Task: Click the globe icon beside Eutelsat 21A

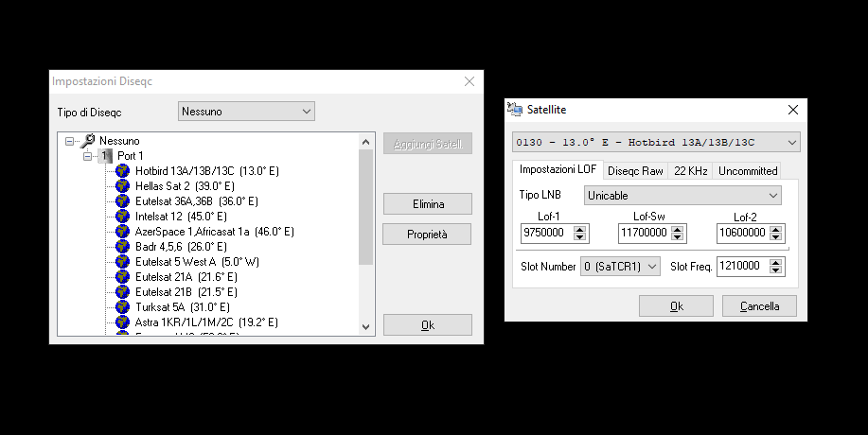Action: (122, 277)
